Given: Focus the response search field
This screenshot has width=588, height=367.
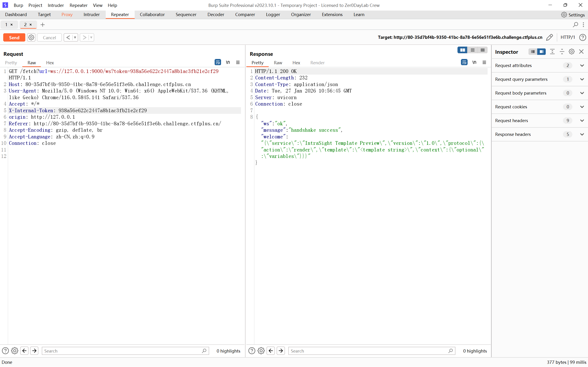Looking at the screenshot, I should 372,351.
